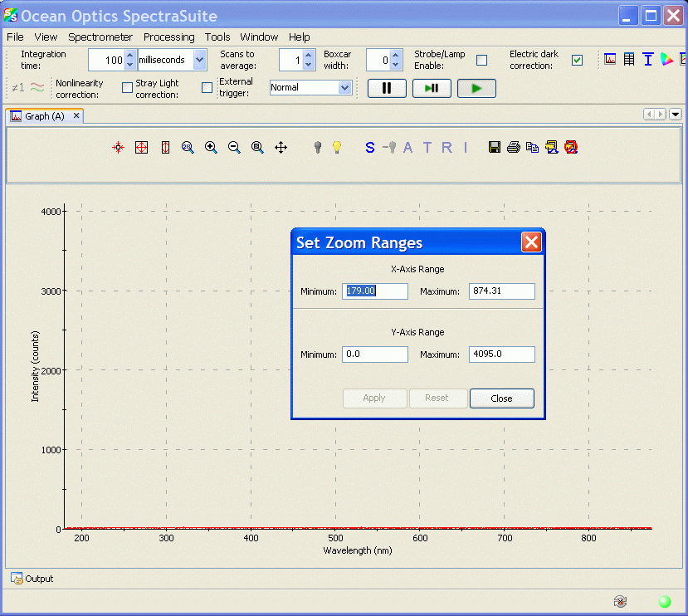Click the zoom out magnifier icon
688x616 pixels.
tap(234, 148)
